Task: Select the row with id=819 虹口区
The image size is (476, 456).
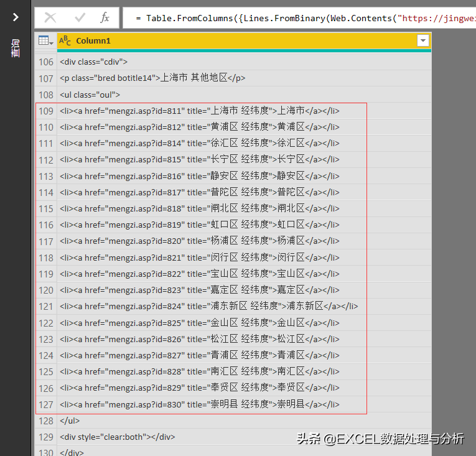Action: 244,225
